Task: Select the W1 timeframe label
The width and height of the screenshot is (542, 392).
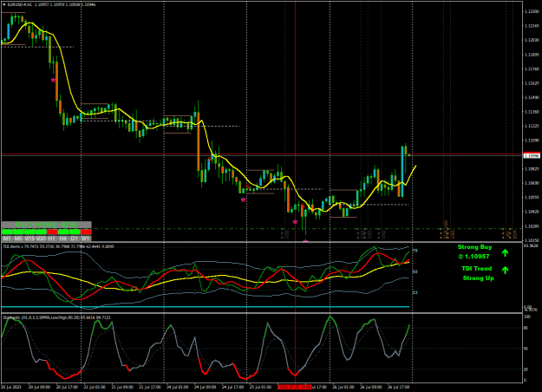Action: [x=86, y=238]
